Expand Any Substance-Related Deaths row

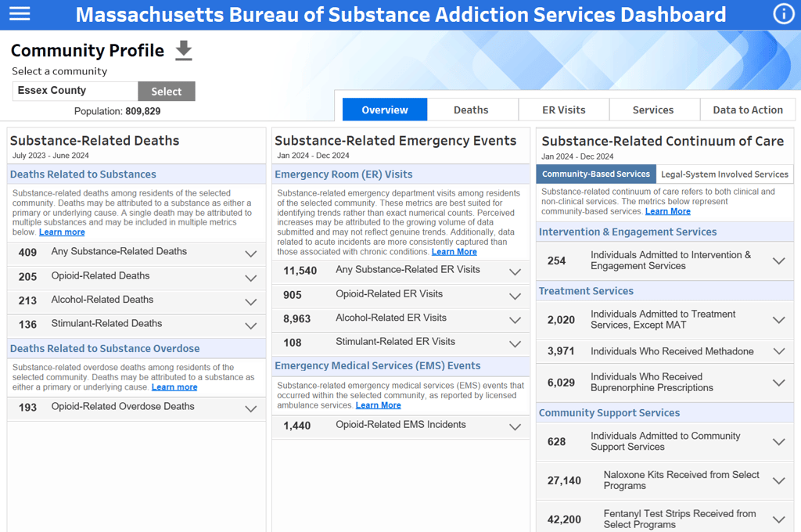(136, 253)
